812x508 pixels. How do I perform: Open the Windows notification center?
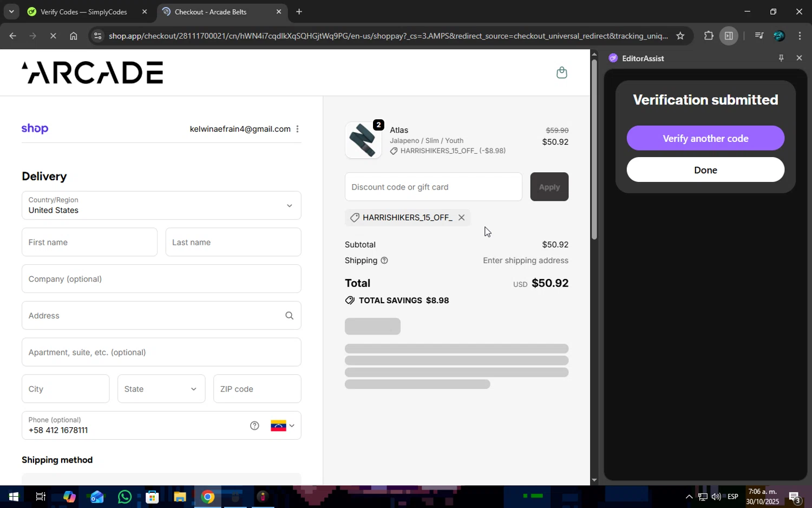[795, 497]
